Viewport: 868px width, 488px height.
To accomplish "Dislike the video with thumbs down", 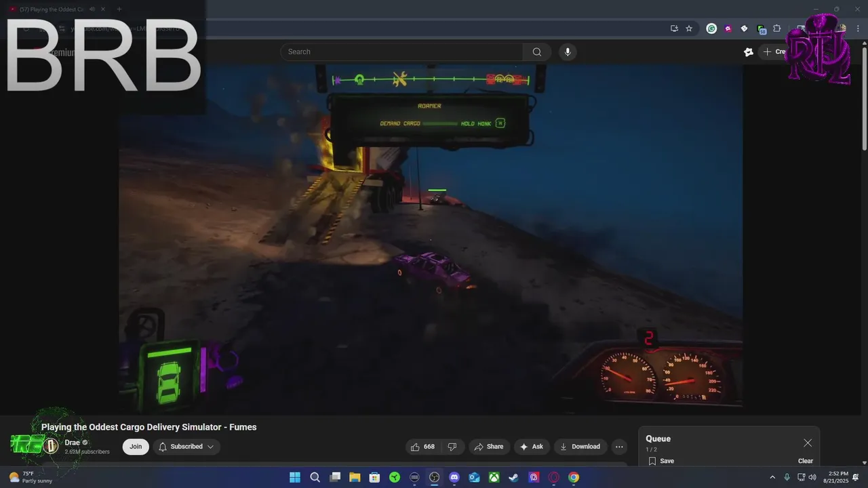I will (452, 447).
